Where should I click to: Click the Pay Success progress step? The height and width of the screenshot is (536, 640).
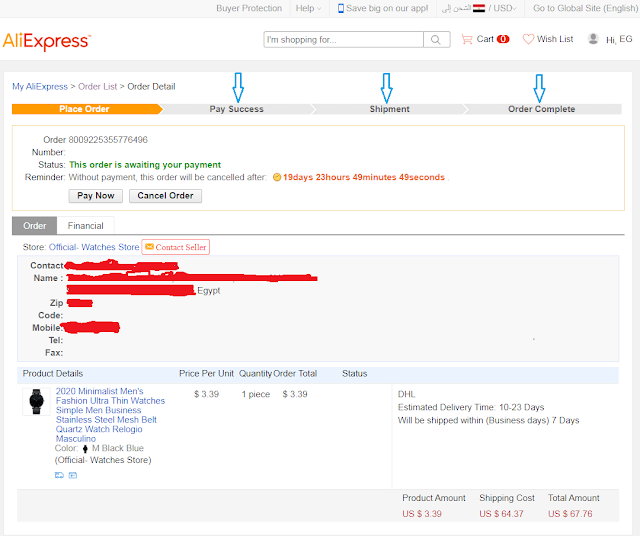[236, 109]
